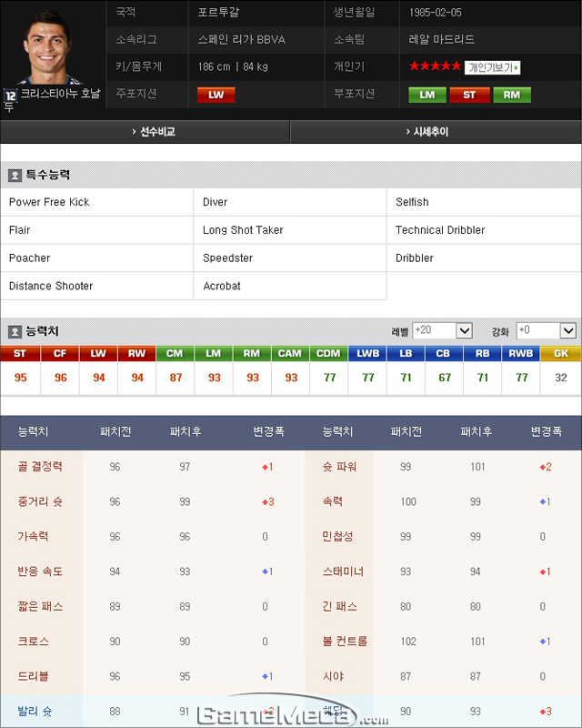The image size is (582, 728).
Task: Click the 드리블 stat label
Action: click(x=33, y=676)
